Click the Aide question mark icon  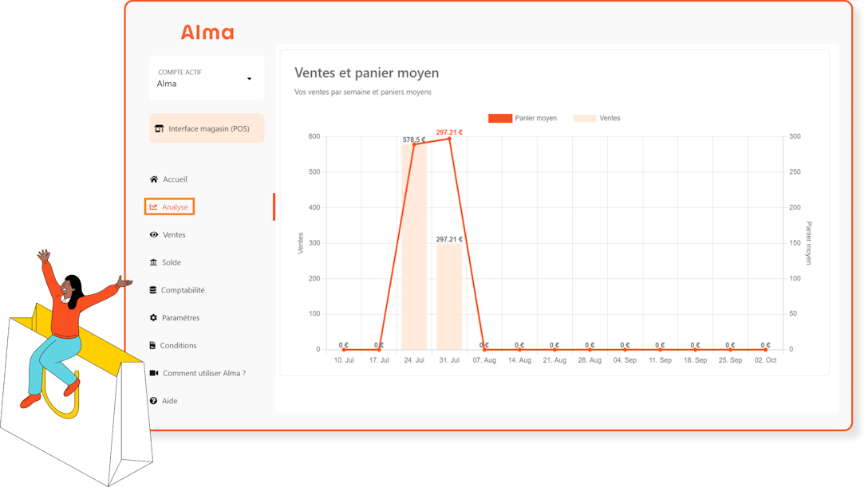click(153, 400)
